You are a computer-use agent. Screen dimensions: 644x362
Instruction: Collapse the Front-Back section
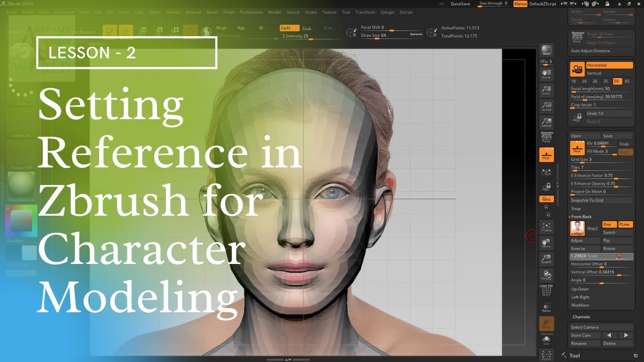tap(581, 217)
